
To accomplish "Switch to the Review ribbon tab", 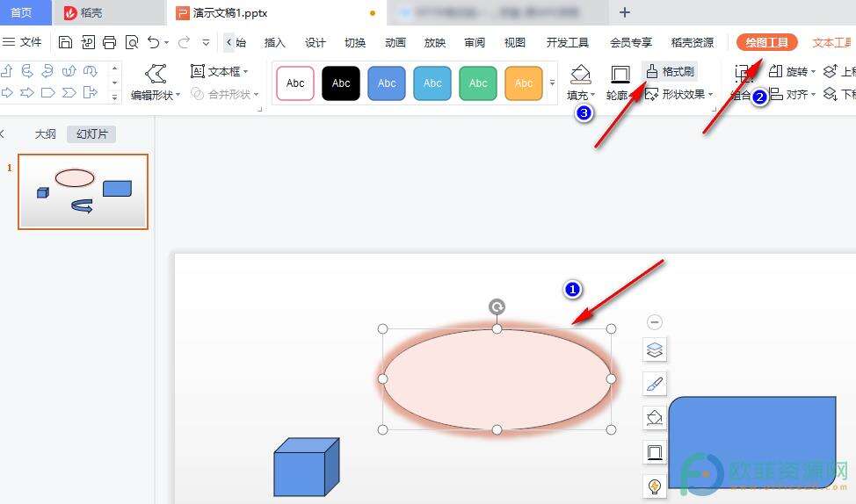I will [475, 42].
